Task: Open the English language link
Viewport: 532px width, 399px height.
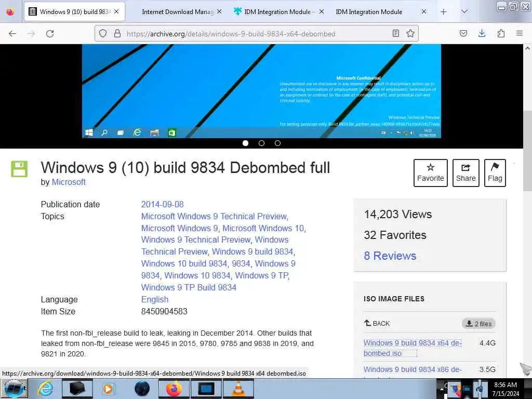Action: pyautogui.click(x=155, y=299)
